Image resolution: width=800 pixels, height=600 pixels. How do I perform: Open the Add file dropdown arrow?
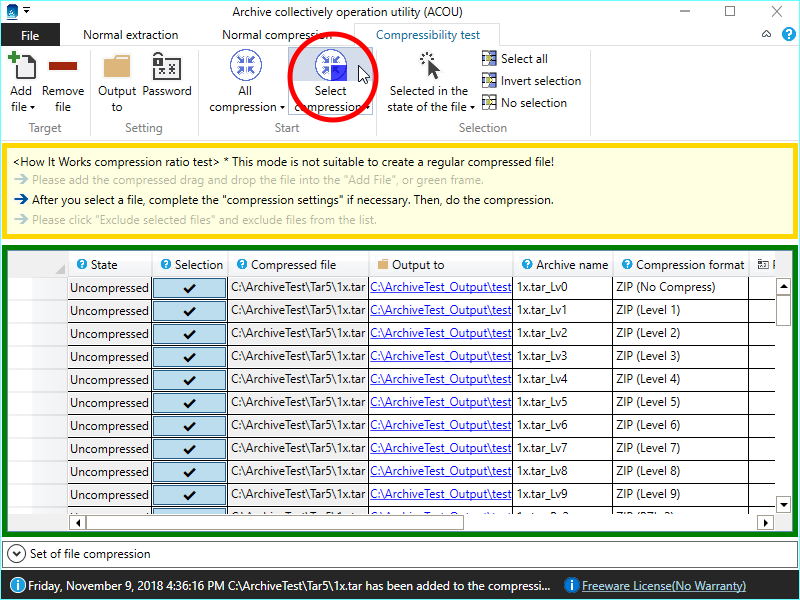pyautogui.click(x=33, y=107)
